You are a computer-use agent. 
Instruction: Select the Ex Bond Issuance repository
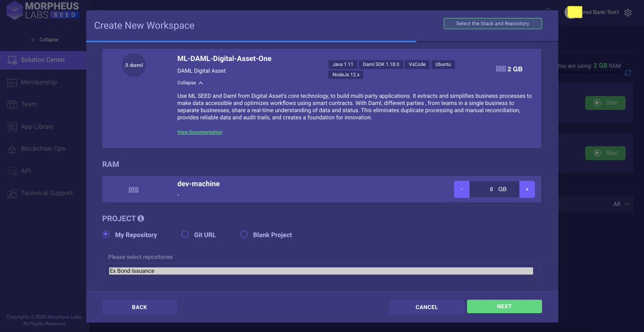coord(321,271)
